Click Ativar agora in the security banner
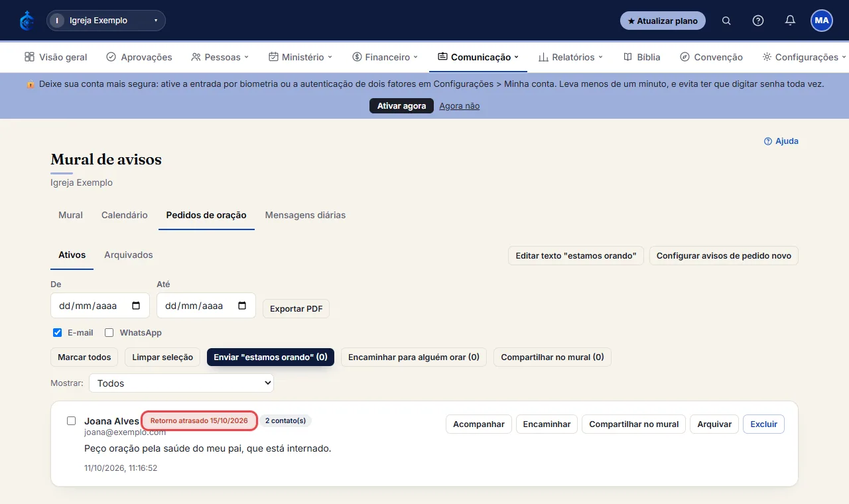The image size is (849, 504). (x=401, y=106)
